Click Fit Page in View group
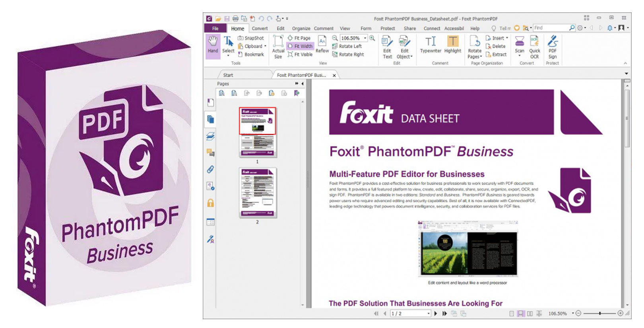This screenshot has height=328, width=644. click(x=299, y=38)
